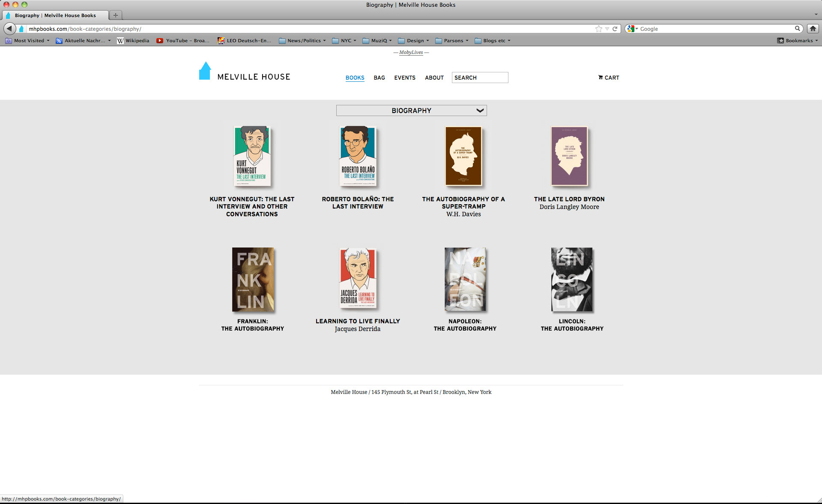Open the shopping CART
The height and width of the screenshot is (504, 822).
click(608, 78)
